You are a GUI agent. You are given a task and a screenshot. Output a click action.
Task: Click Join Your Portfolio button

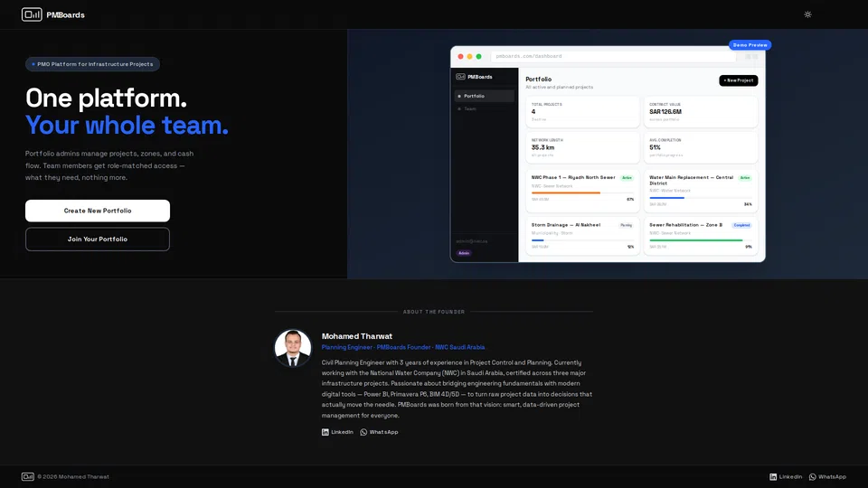(98, 239)
